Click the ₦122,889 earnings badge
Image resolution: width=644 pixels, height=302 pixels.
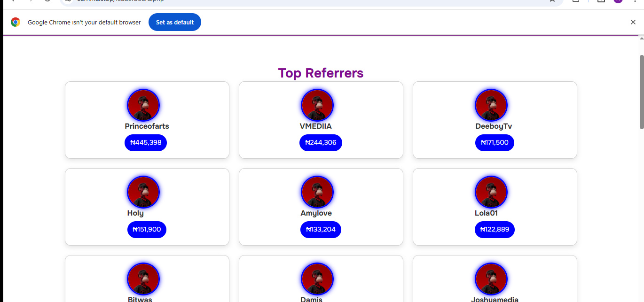pyautogui.click(x=495, y=230)
